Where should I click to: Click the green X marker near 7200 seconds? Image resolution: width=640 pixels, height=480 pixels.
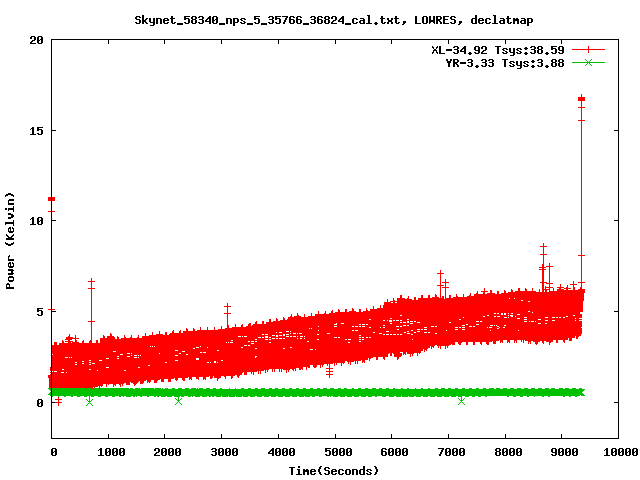[x=461, y=401]
